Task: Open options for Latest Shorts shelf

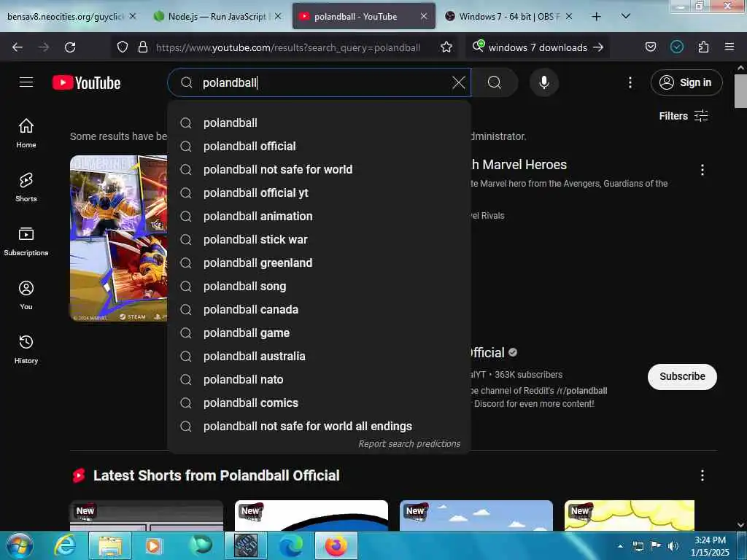Action: click(x=702, y=475)
